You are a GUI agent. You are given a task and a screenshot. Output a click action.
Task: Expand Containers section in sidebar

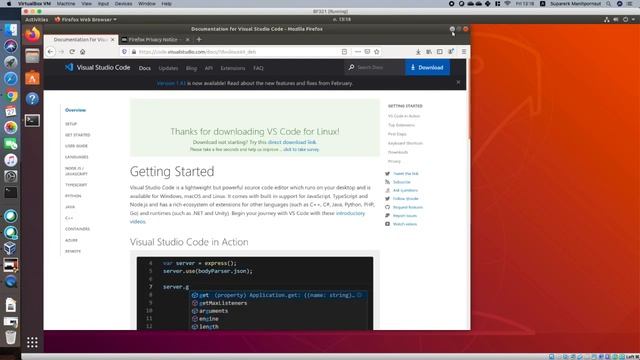pos(78,229)
